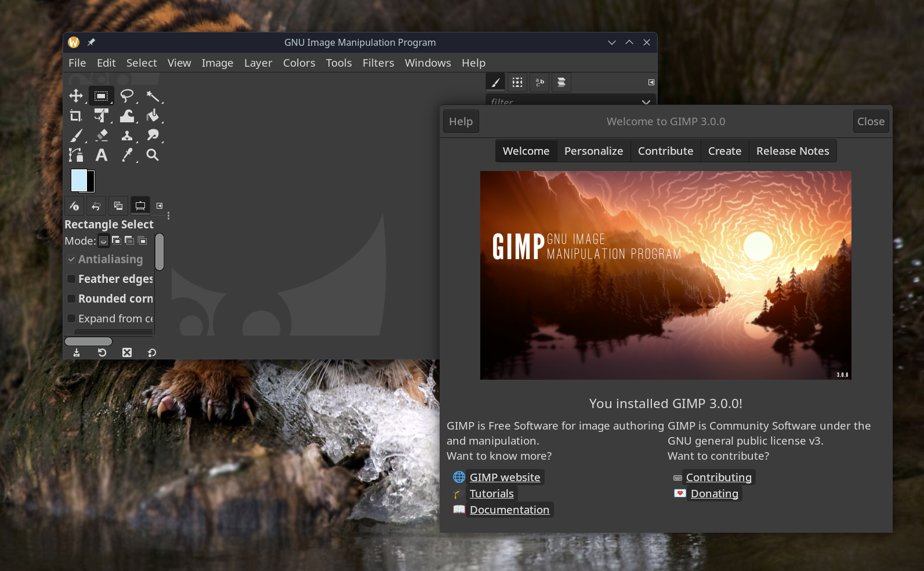This screenshot has height=571, width=924.
Task: Toggle the Rounded corners checkbox
Action: coord(71,299)
